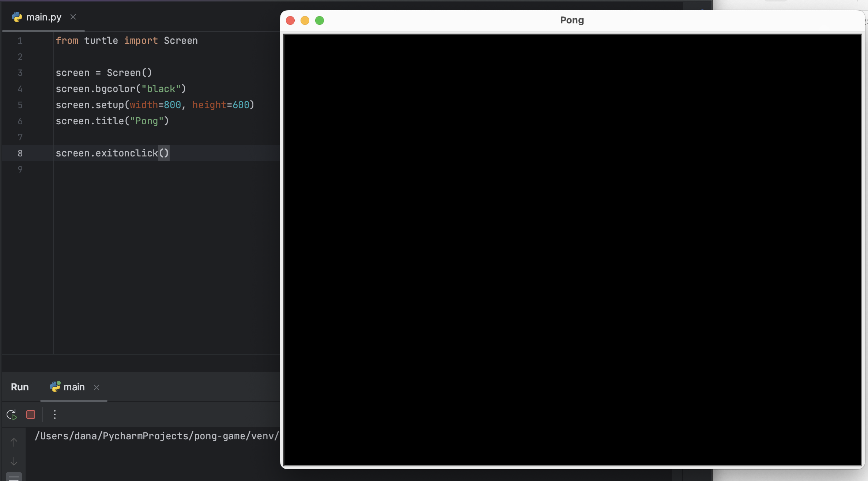Image resolution: width=868 pixels, height=481 pixels.
Task: Click the value 600 in screen.setup
Action: [x=241, y=105]
